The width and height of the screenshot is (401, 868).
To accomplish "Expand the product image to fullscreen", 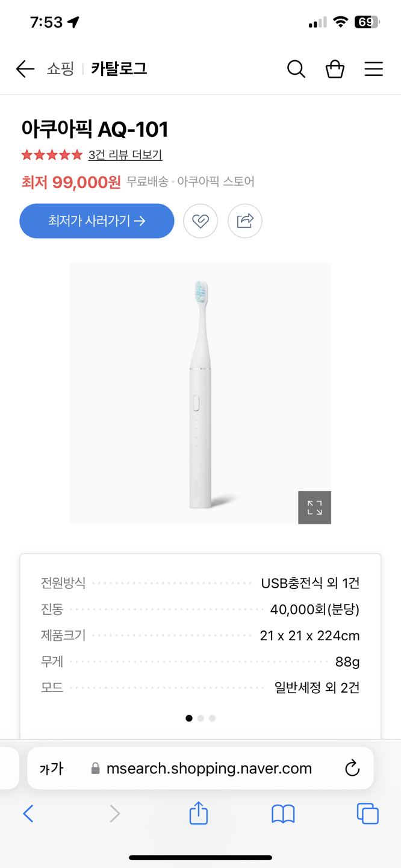I will tap(314, 508).
